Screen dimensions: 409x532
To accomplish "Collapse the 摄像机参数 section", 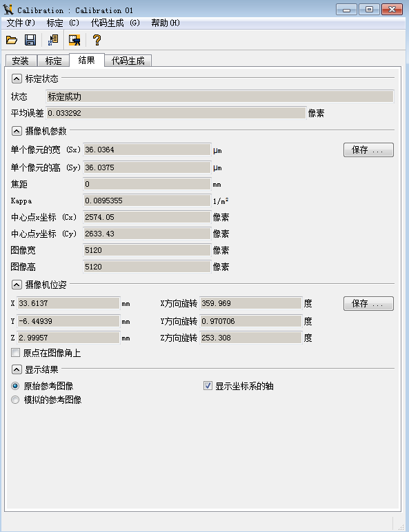I will coord(17,131).
